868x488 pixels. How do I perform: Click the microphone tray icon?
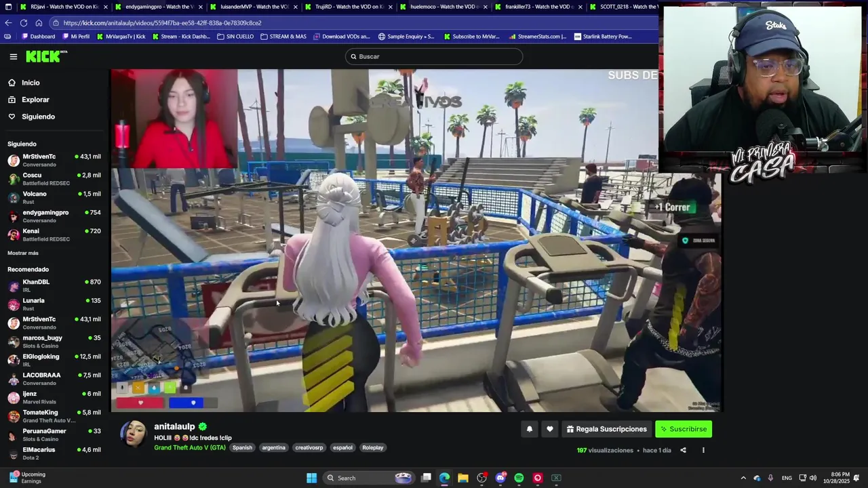point(770,478)
